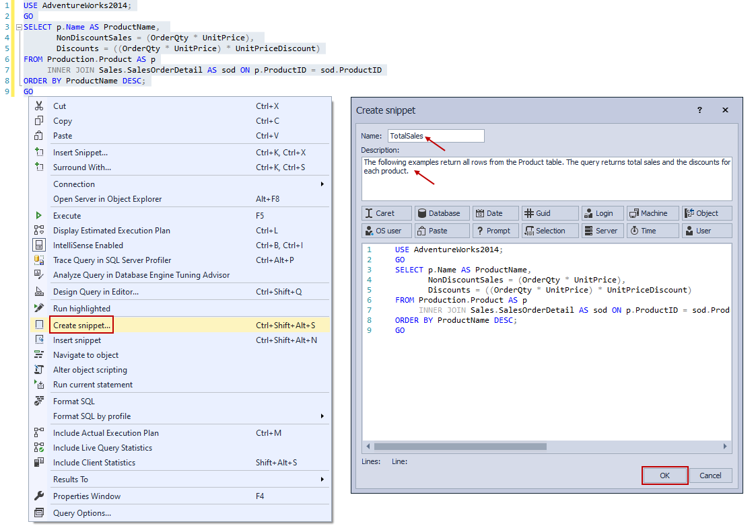The image size is (756, 532).
Task: Click the Design Query in Editor icon
Action: pyautogui.click(x=39, y=291)
